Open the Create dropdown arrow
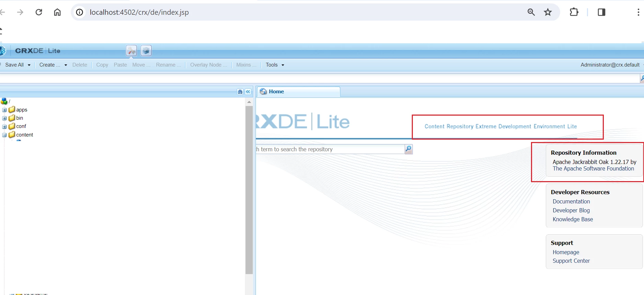Image resolution: width=644 pixels, height=295 pixels. [x=66, y=65]
